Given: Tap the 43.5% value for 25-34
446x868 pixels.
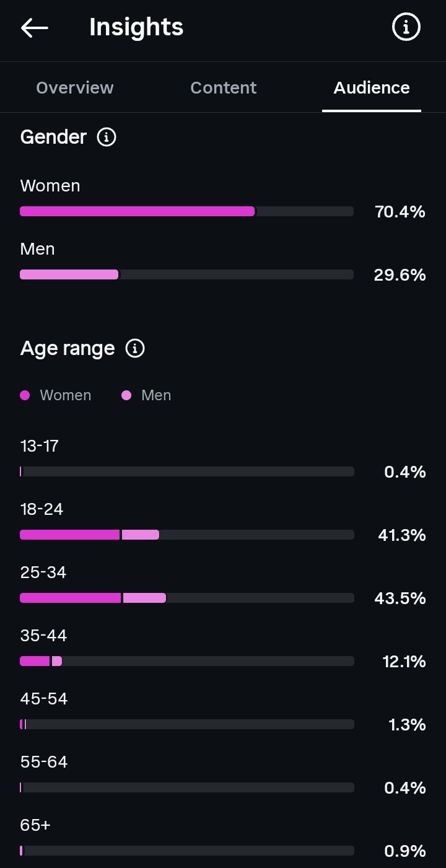Looking at the screenshot, I should [x=400, y=598].
